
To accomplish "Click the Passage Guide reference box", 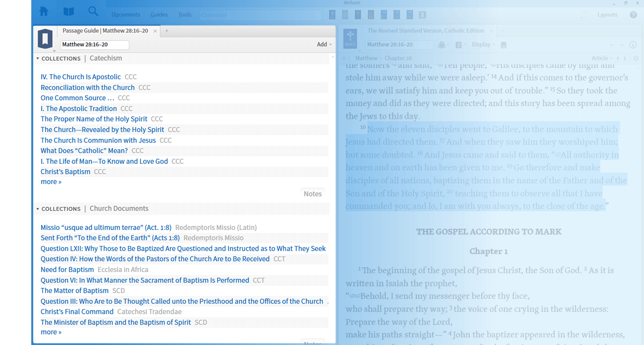I will 94,45.
